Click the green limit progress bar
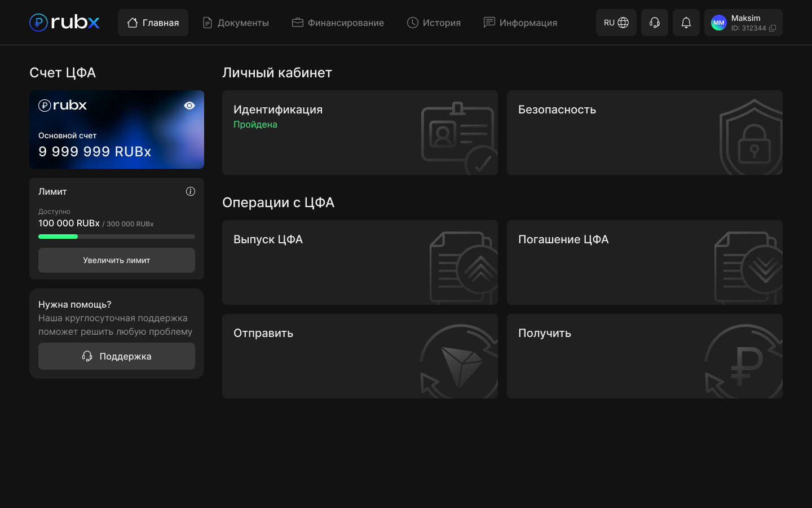The width and height of the screenshot is (812, 508). [58, 237]
